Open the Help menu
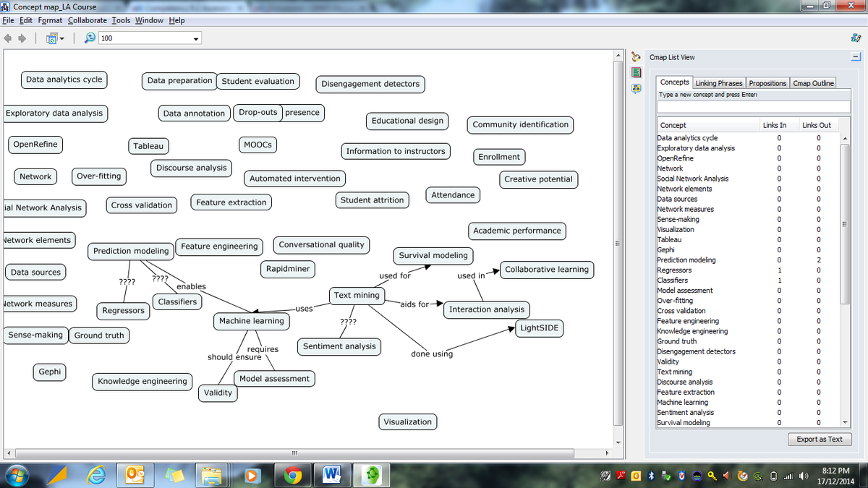The image size is (868, 488). click(x=176, y=20)
